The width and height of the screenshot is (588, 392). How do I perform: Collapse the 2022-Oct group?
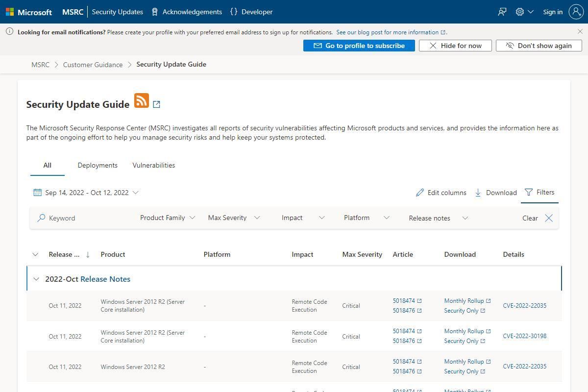36,279
